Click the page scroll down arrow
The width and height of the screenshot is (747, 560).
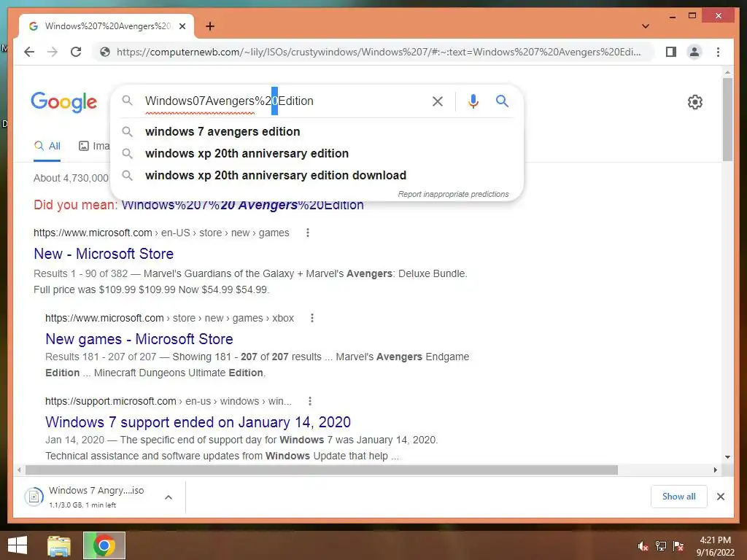pyautogui.click(x=727, y=456)
